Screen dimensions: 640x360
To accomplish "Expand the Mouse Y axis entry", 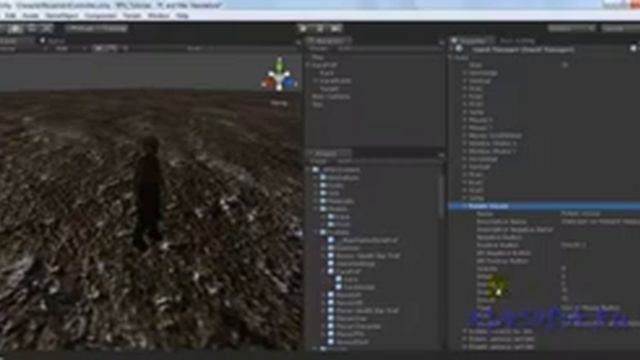I will click(x=464, y=128).
